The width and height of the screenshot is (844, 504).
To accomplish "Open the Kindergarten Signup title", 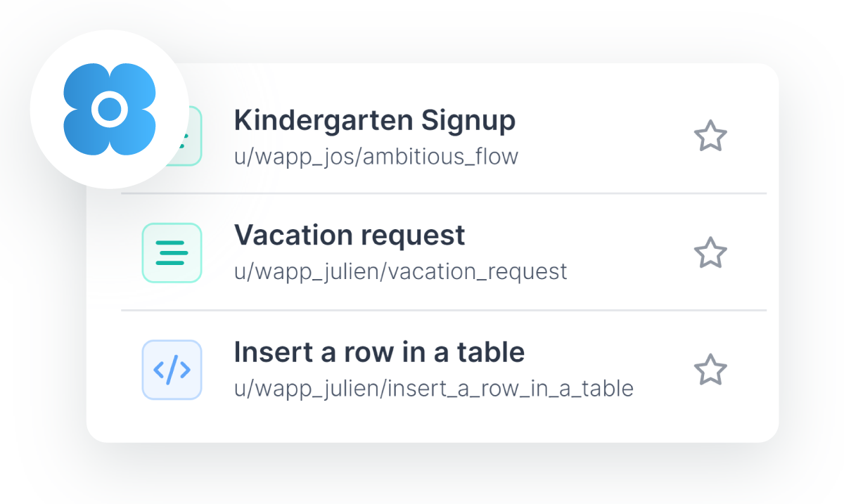I will (375, 121).
